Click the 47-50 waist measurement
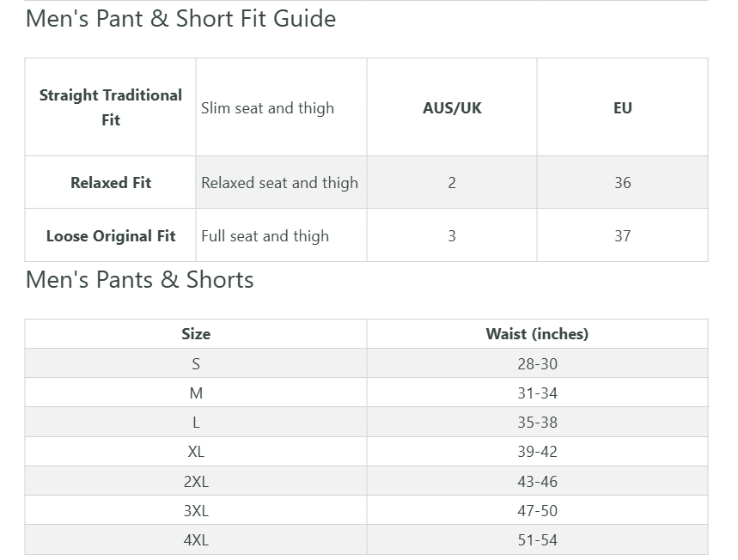This screenshot has width=738, height=560. click(x=537, y=511)
